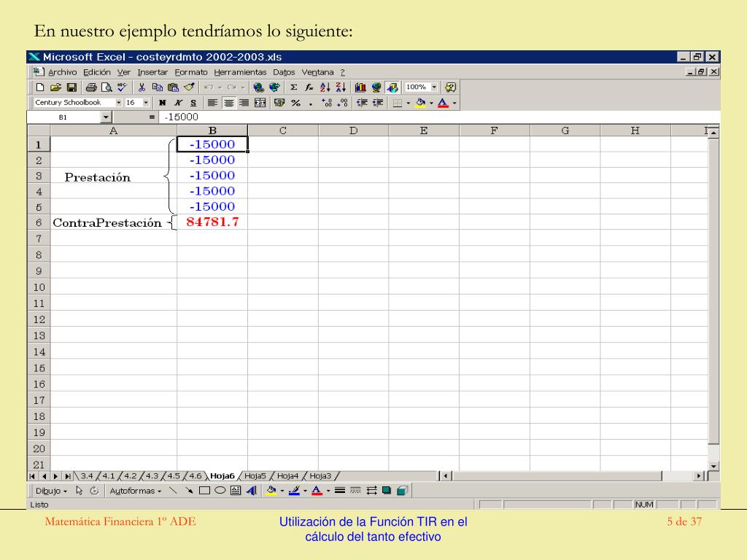Go to first sheet tab navigation button
The width and height of the screenshot is (747, 560).
click(32, 476)
